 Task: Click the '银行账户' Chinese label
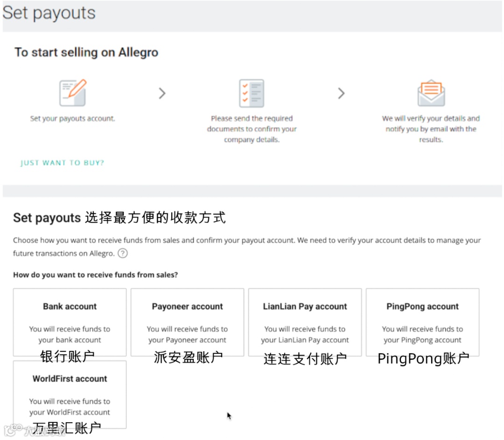coord(68,356)
